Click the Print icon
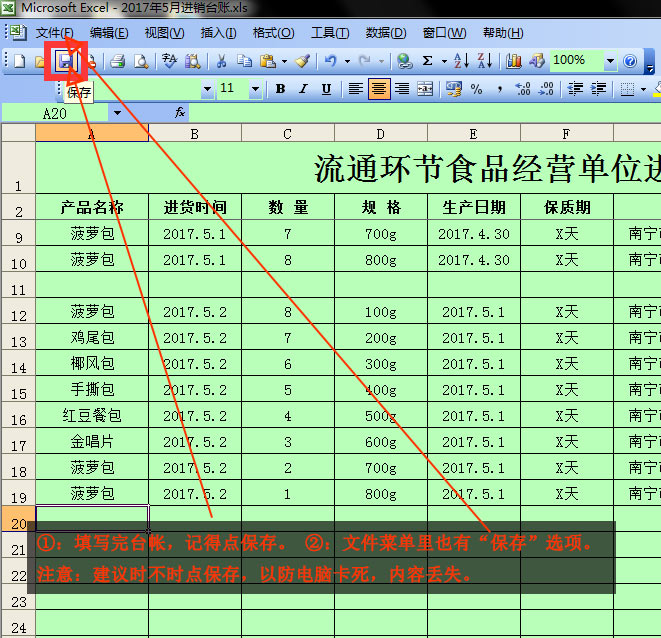The height and width of the screenshot is (638, 661). tap(118, 61)
